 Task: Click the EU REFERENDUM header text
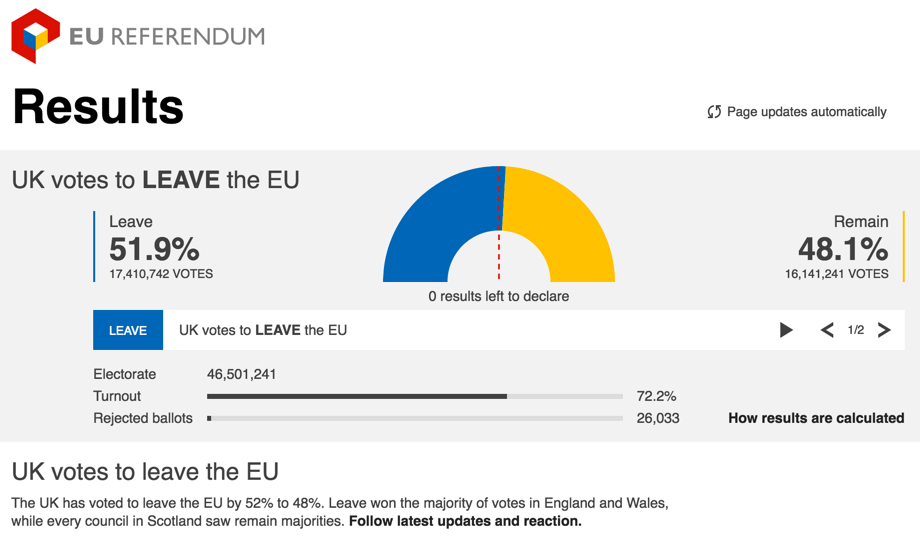167,36
